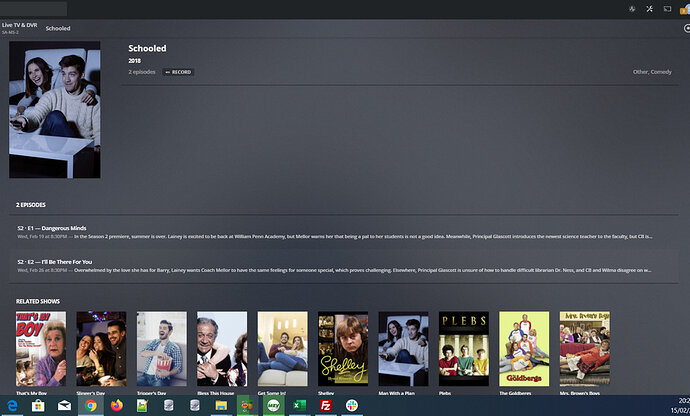Click the RECORD button for Schooled
The width and height of the screenshot is (690, 416).
178,72
